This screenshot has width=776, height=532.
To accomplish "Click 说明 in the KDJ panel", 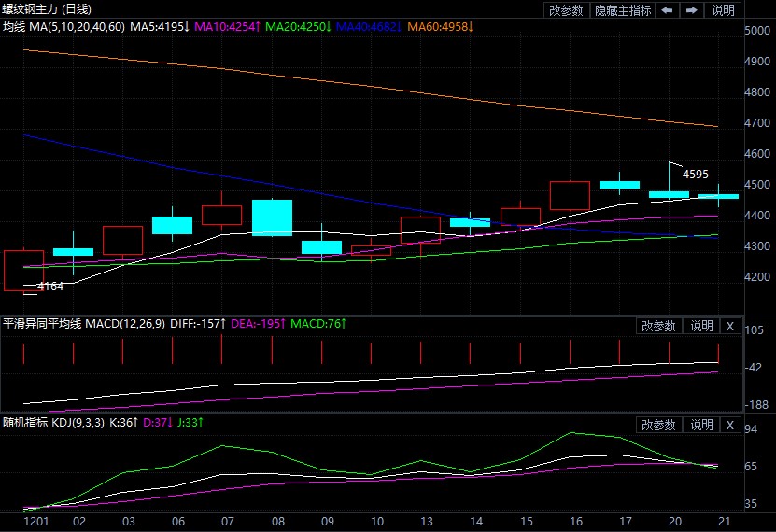I will [701, 425].
